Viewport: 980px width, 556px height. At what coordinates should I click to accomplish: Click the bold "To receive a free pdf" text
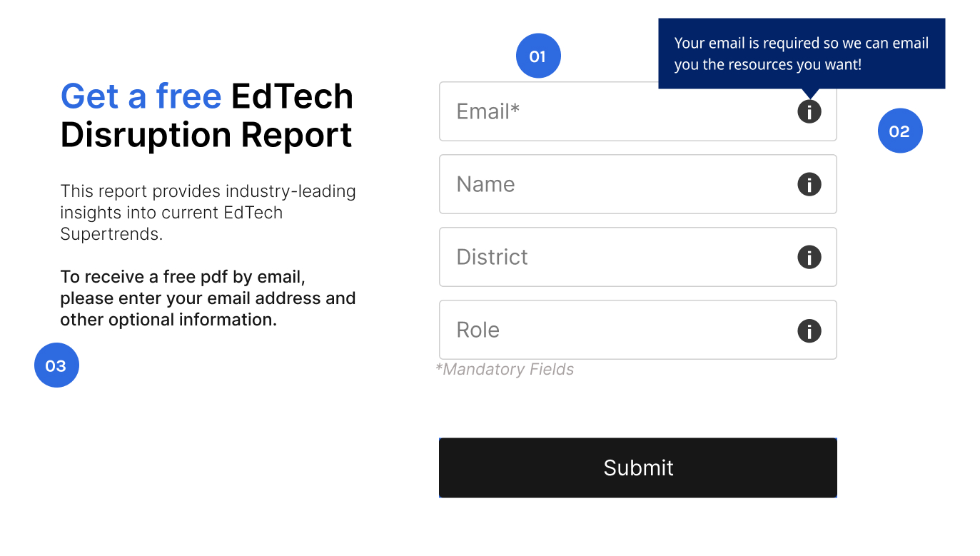208,298
